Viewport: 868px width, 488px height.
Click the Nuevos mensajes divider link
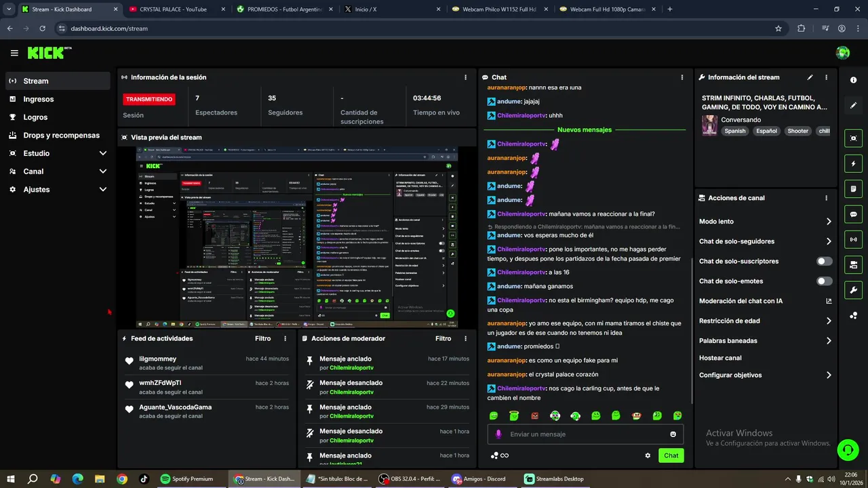point(585,129)
